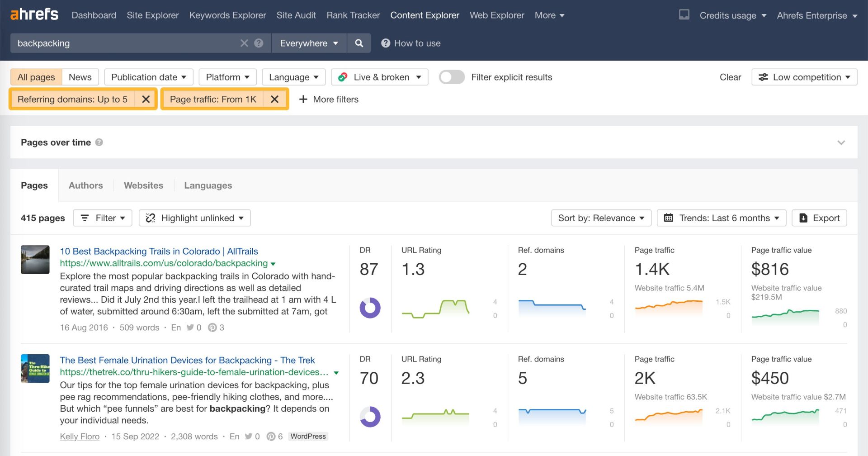Remove the Page traffic filter
Image resolution: width=868 pixels, height=456 pixels.
(274, 99)
